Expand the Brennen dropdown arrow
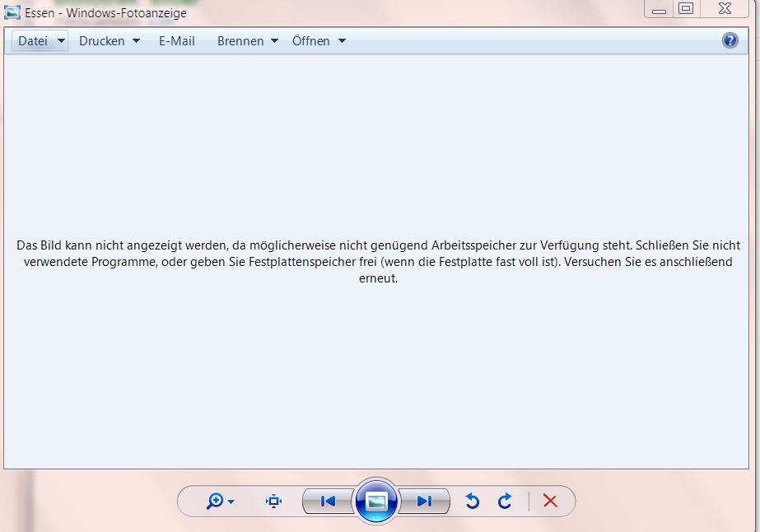 pyautogui.click(x=274, y=41)
